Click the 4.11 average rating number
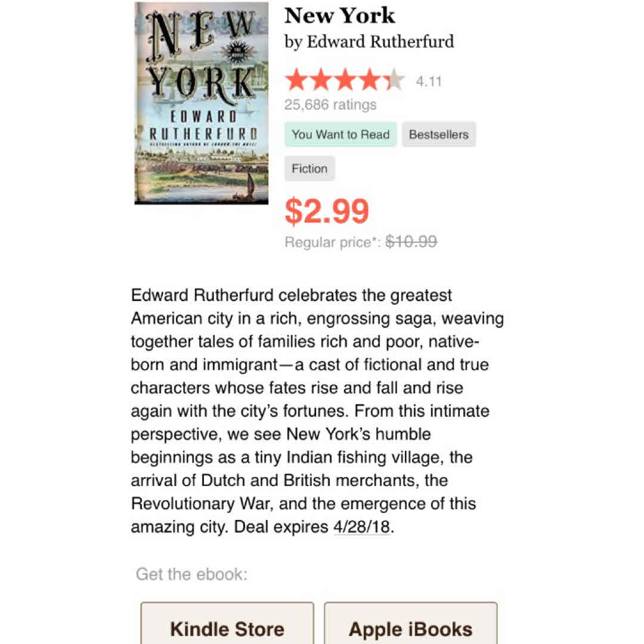The height and width of the screenshot is (644, 644). pyautogui.click(x=429, y=82)
